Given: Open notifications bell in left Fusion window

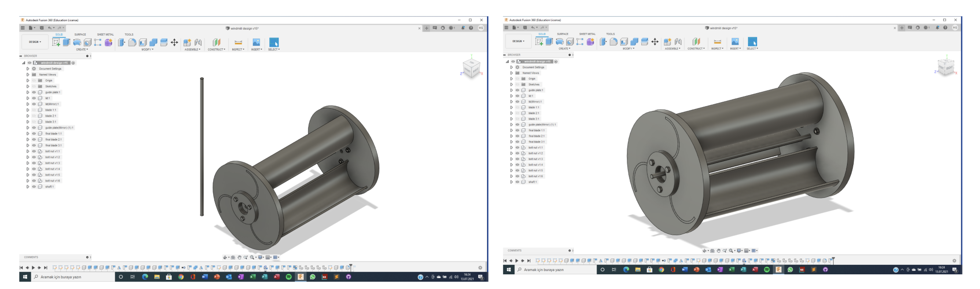Looking at the screenshot, I should coord(463,28).
